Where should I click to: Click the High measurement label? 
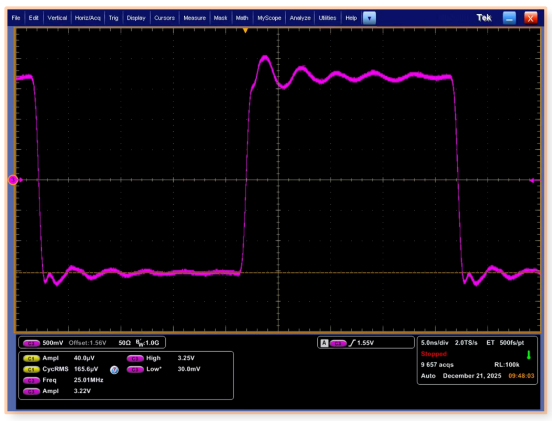(x=153, y=358)
